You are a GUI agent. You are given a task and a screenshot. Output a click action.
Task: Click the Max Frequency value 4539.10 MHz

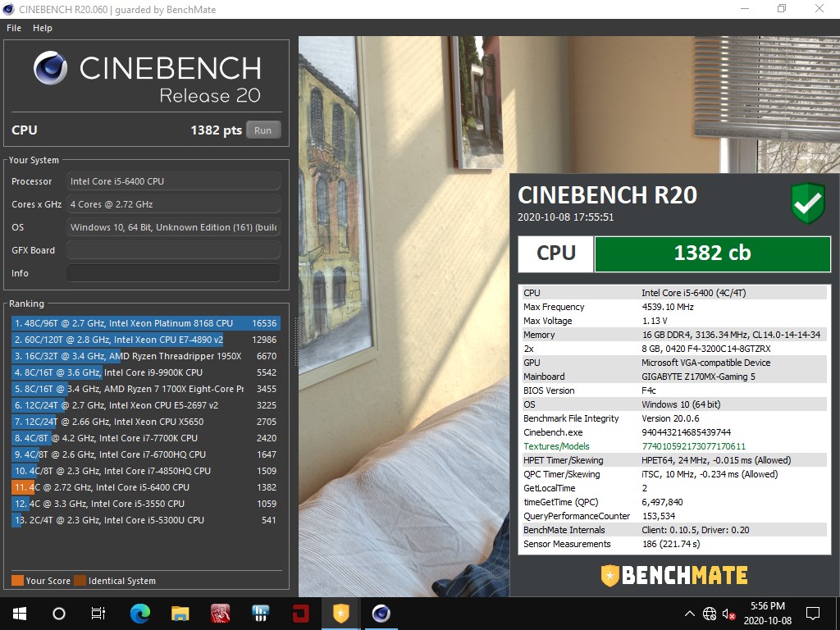pyautogui.click(x=668, y=307)
